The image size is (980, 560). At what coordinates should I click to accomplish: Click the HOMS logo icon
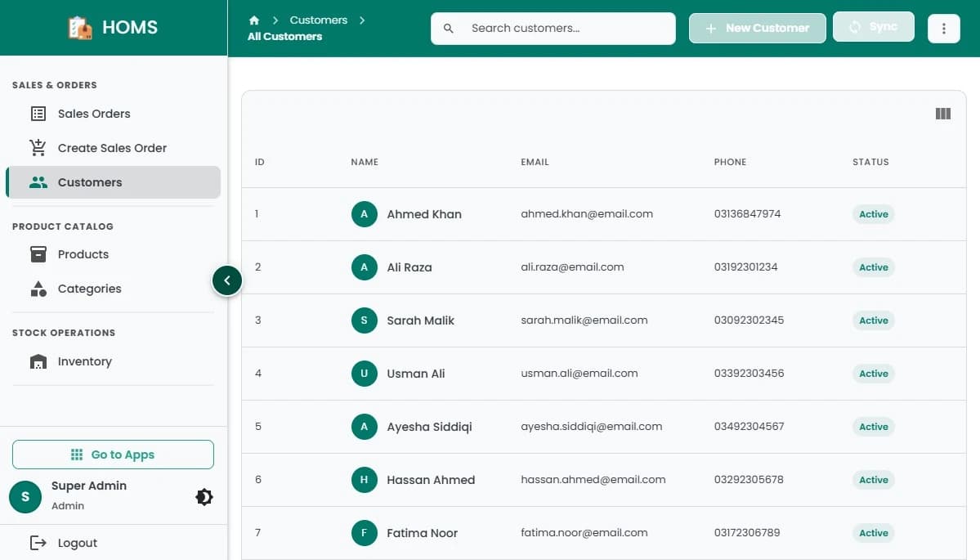80,28
